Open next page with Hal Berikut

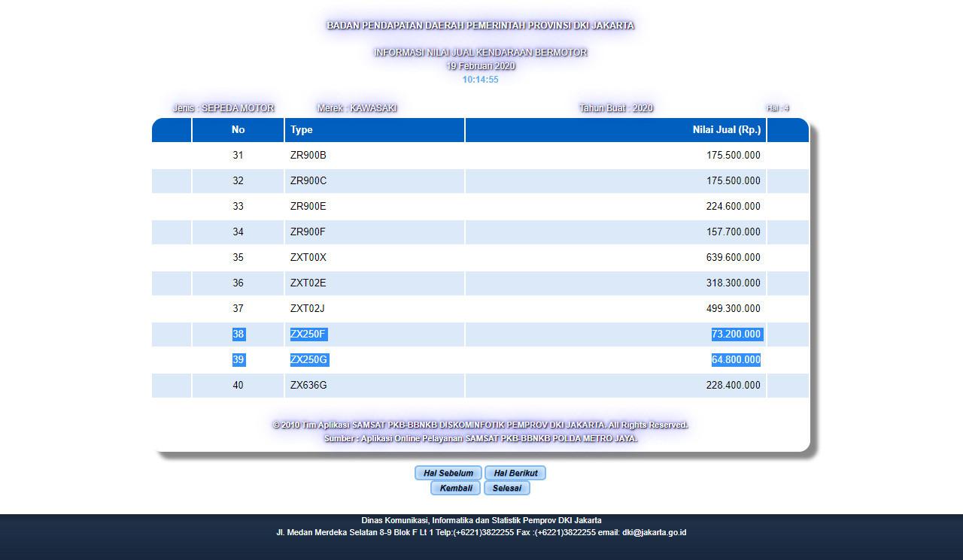click(x=515, y=473)
